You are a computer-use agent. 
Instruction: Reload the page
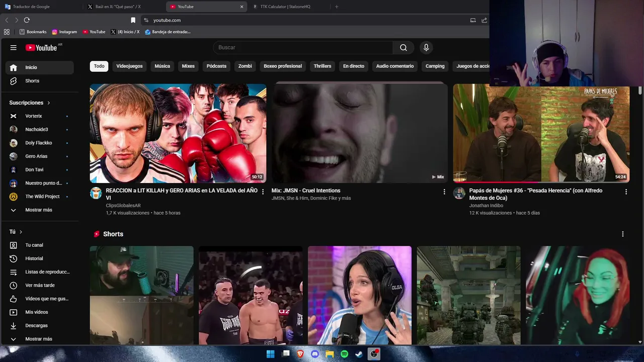point(27,20)
